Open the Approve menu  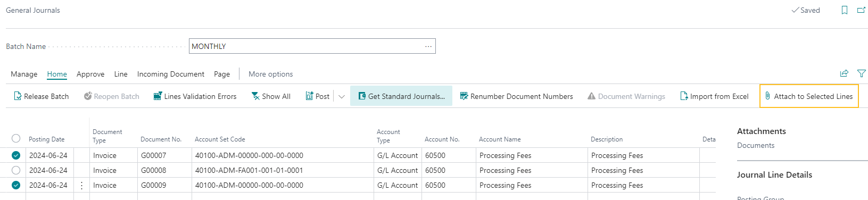coord(90,74)
